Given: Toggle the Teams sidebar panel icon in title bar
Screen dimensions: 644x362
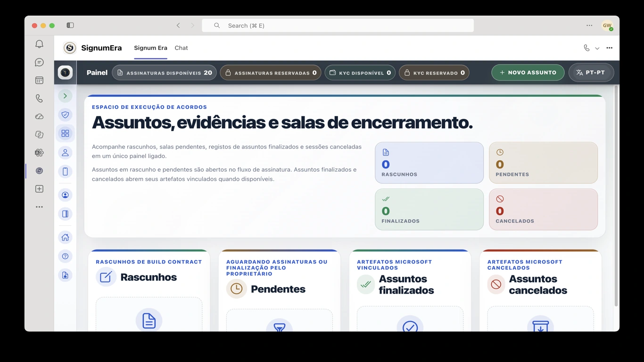Looking at the screenshot, I should point(70,25).
